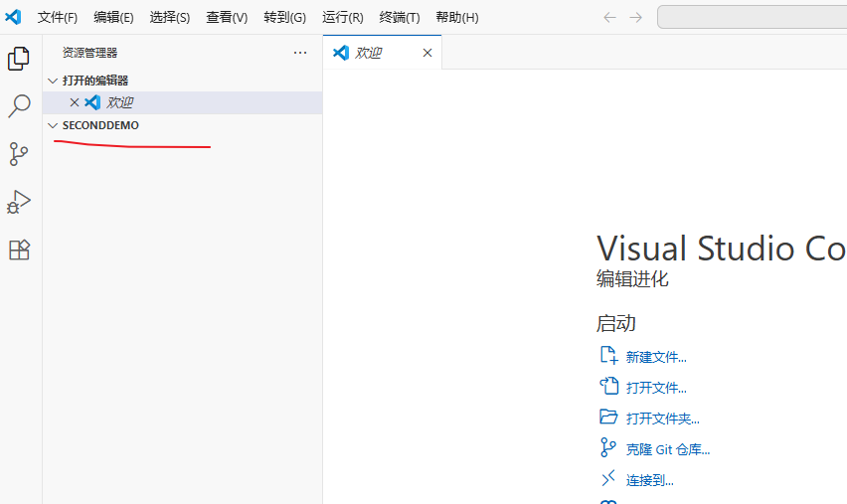Collapse the SECONDDEMO folder section

53,125
